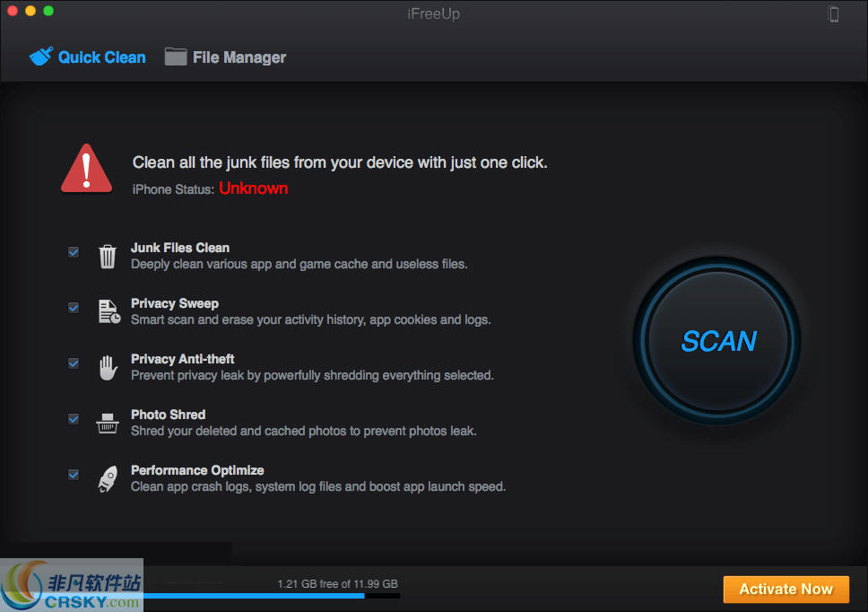This screenshot has width=868, height=612.
Task: Click the 'Prevent privacy leak' description
Action: click(x=312, y=375)
